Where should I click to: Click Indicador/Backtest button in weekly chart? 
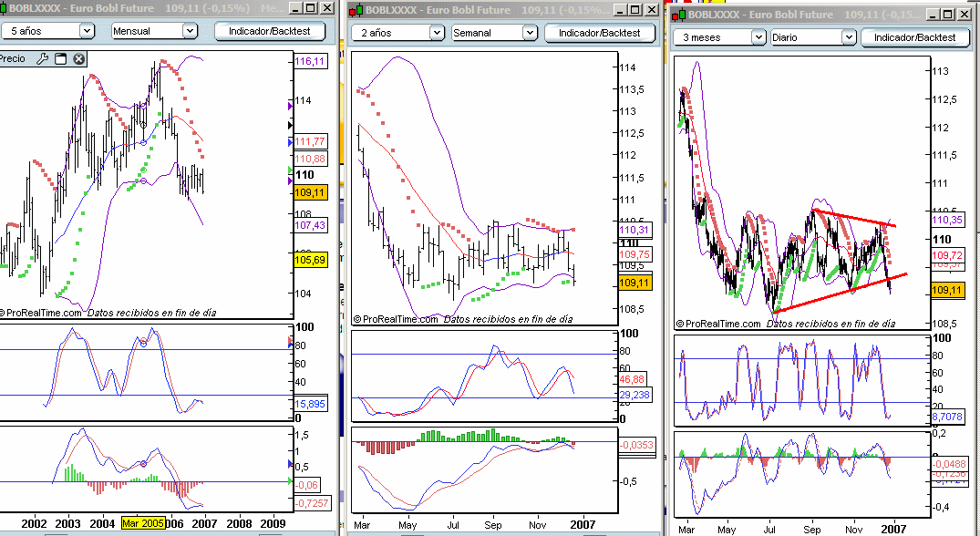(x=599, y=33)
